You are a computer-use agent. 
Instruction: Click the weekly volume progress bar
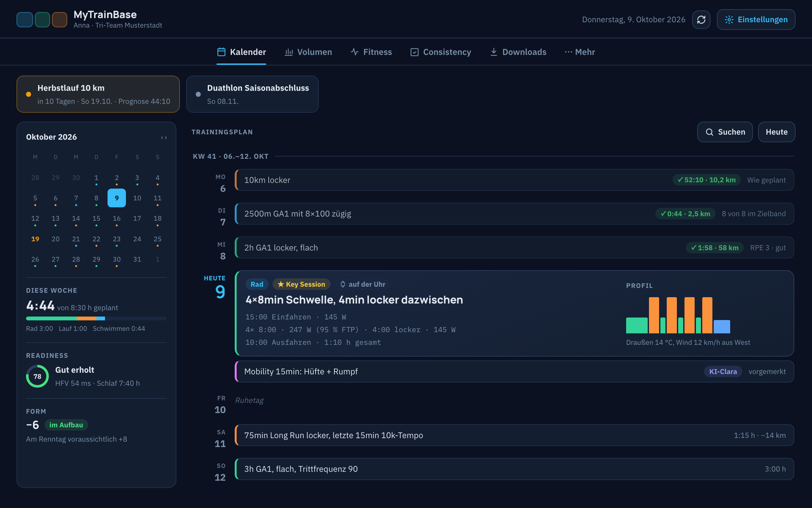[96, 318]
